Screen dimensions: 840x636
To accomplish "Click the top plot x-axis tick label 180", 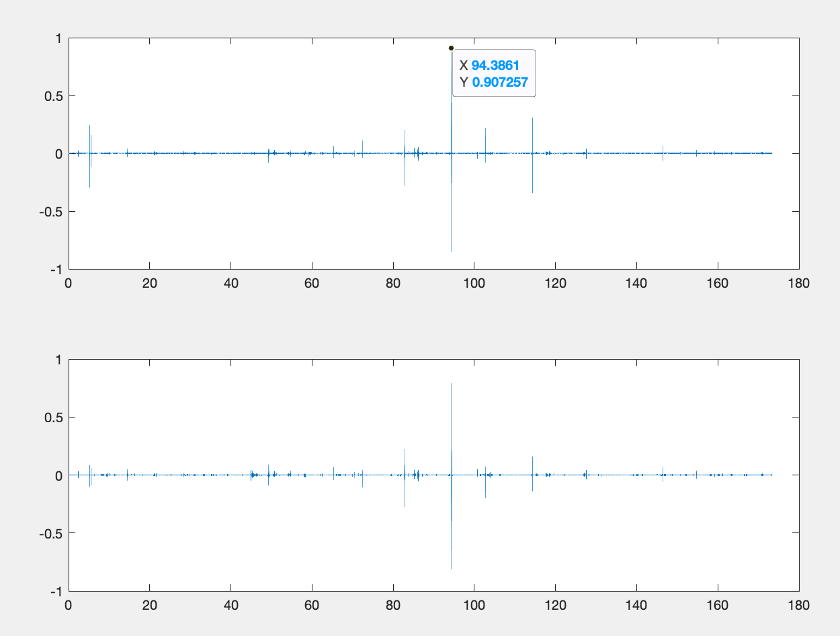I will 799,283.
